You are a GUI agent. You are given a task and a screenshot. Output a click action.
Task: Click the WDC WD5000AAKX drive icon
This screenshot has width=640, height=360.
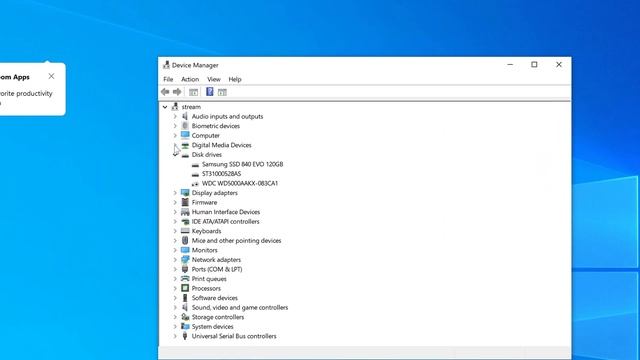click(x=195, y=184)
